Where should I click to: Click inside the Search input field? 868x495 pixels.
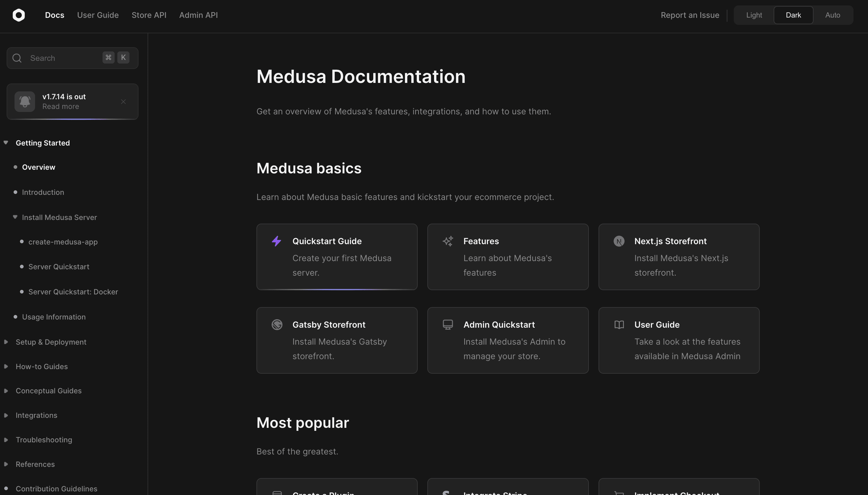61,58
